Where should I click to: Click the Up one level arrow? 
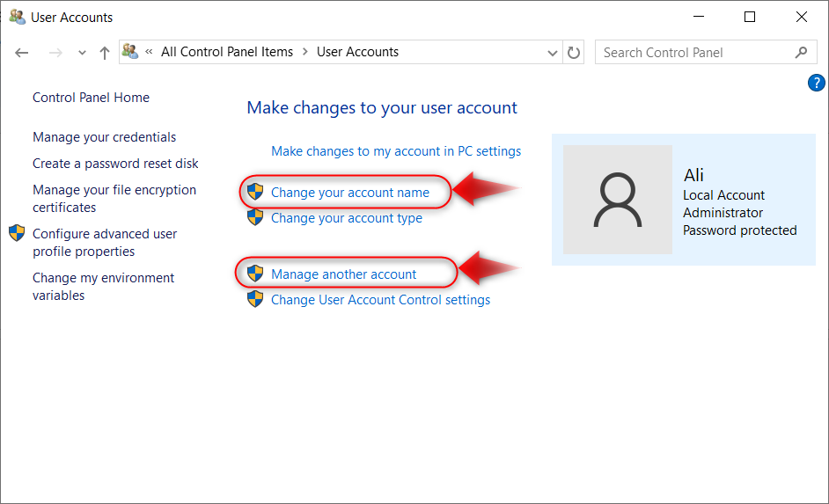coord(104,53)
